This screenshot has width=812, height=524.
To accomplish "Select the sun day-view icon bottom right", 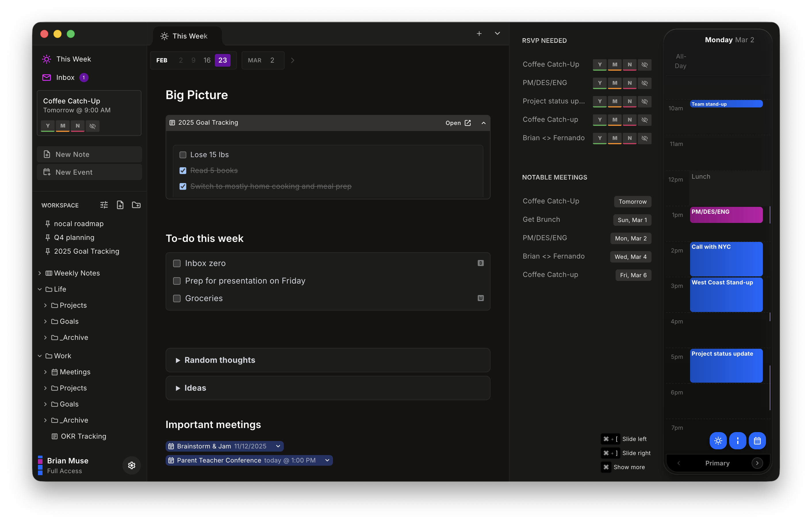I will tap(718, 441).
